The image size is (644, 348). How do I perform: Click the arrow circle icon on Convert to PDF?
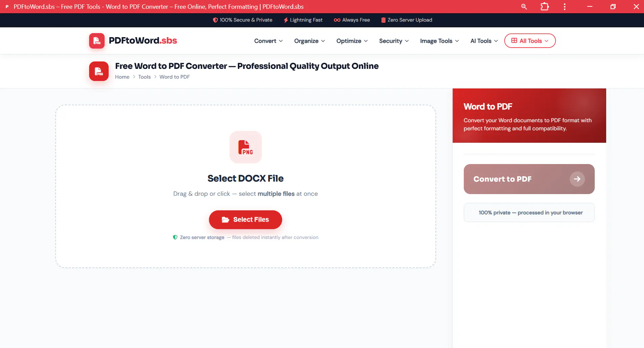tap(577, 179)
